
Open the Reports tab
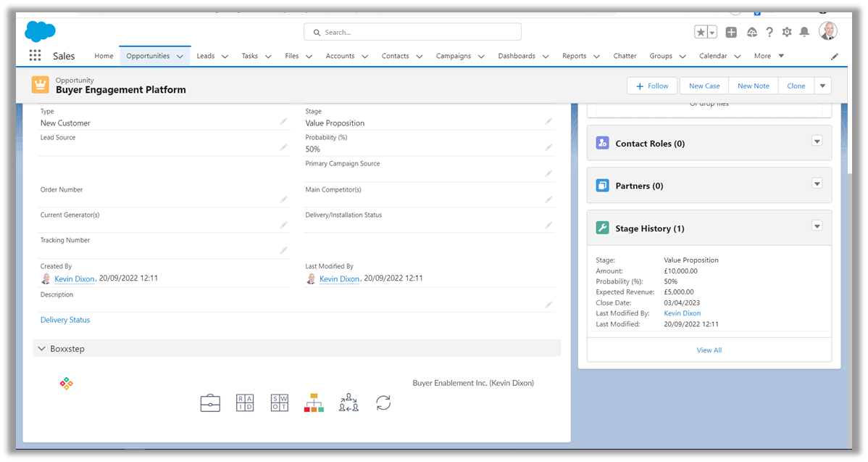[x=574, y=56]
